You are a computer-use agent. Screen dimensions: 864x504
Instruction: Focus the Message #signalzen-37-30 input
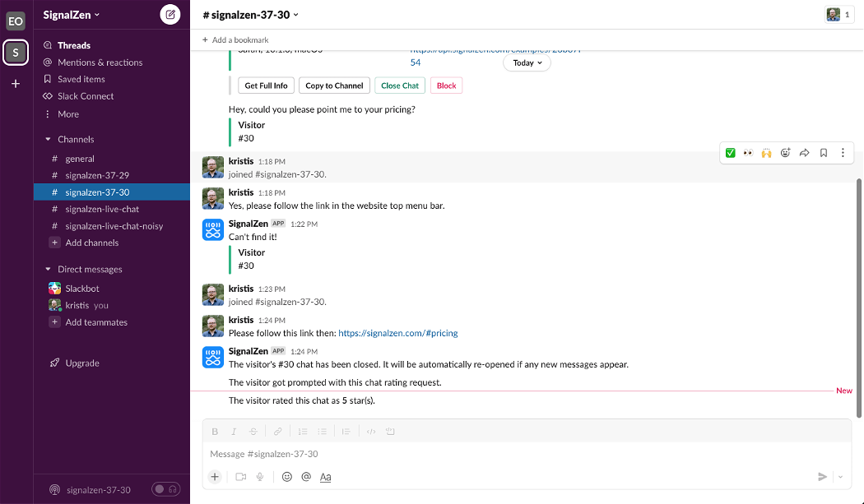click(527, 454)
